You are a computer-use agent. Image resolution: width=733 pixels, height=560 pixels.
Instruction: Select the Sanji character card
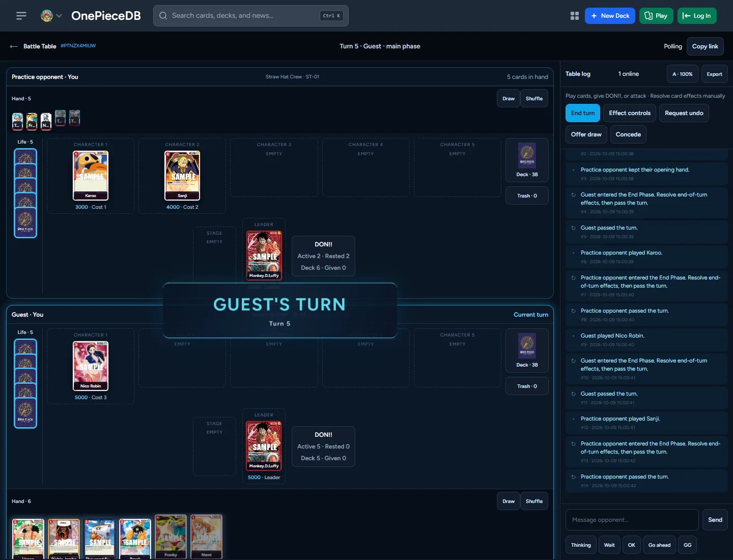tap(182, 175)
